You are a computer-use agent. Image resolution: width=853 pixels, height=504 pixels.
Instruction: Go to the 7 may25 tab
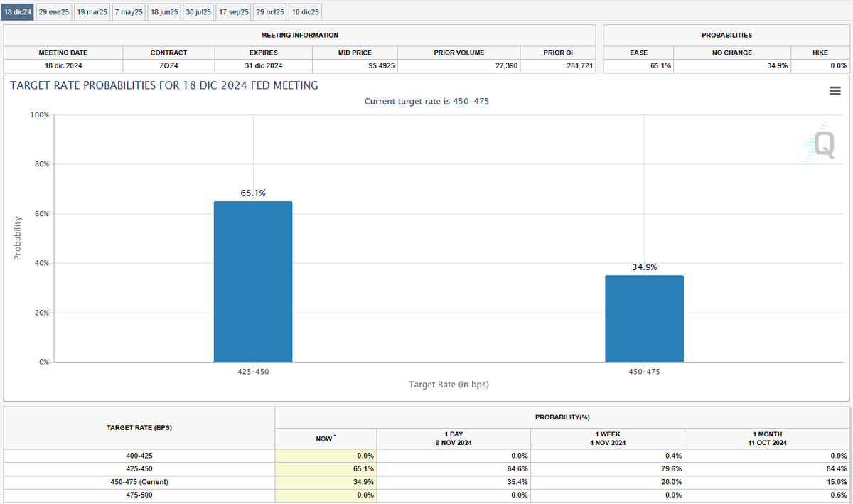(x=129, y=12)
